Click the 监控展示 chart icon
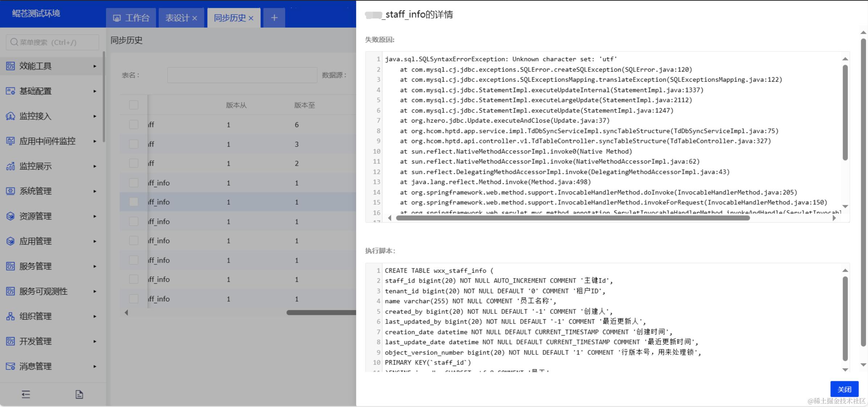This screenshot has width=868, height=407. point(10,166)
